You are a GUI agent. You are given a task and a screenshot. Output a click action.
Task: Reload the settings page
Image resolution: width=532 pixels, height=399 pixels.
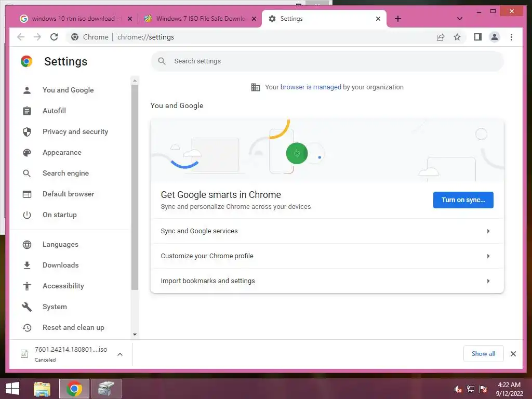coord(54,37)
